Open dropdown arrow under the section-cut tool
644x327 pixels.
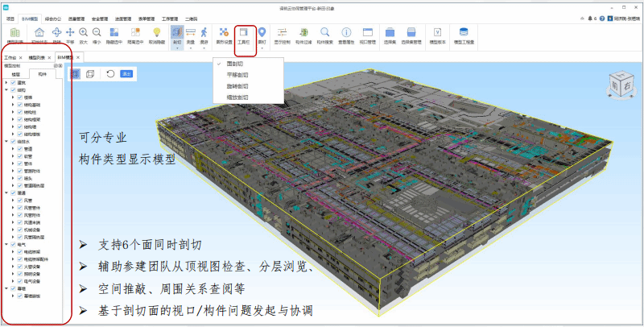pyautogui.click(x=177, y=48)
